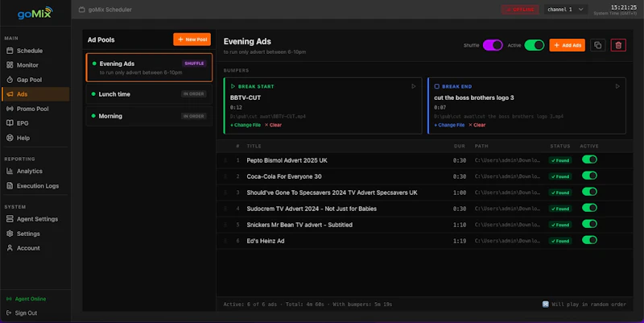Viewport: 644px width, 323px height.
Task: Disable the Pepto Bismol advert toggle
Action: point(589,159)
